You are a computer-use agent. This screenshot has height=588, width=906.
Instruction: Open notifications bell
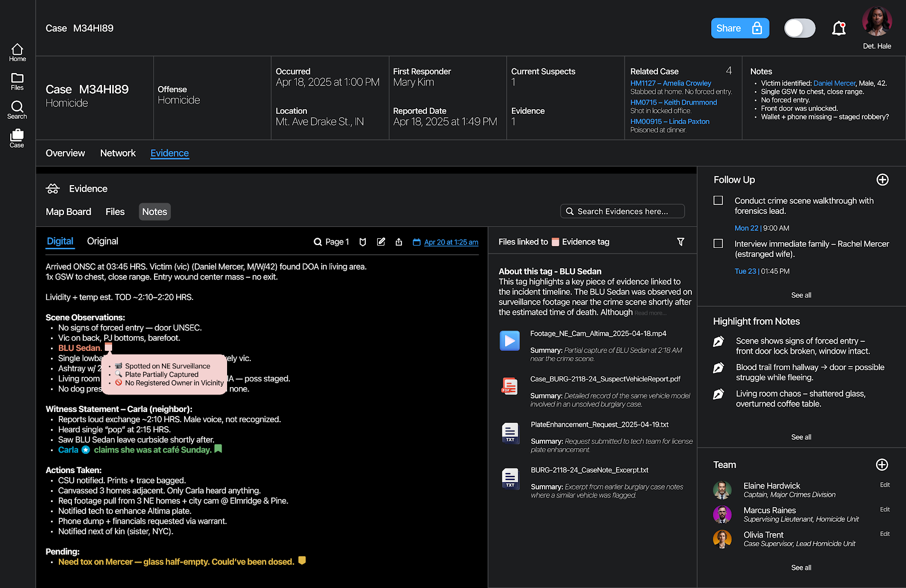click(839, 28)
